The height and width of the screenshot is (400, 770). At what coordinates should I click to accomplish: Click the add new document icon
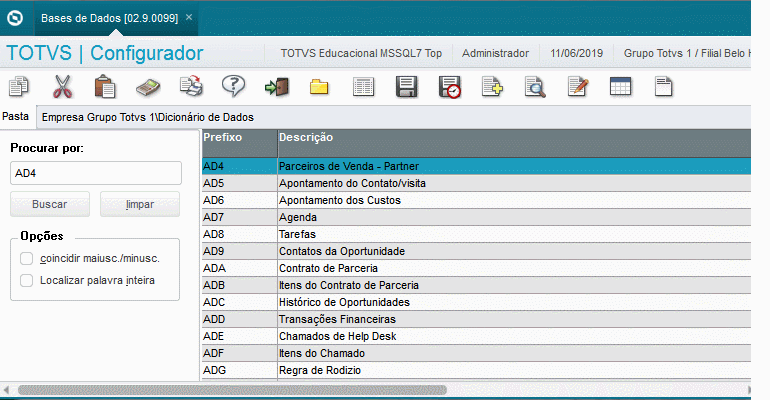(x=492, y=87)
